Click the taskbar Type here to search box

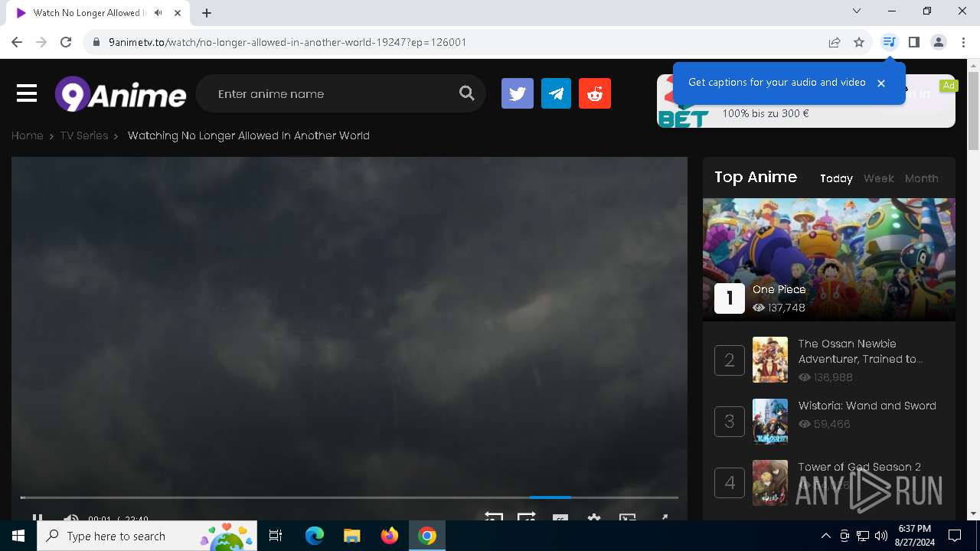(x=148, y=536)
